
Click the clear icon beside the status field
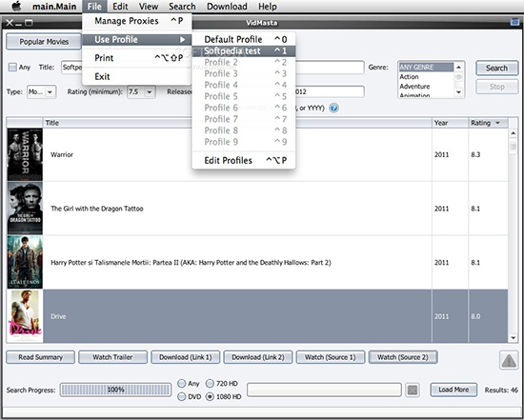point(413,390)
